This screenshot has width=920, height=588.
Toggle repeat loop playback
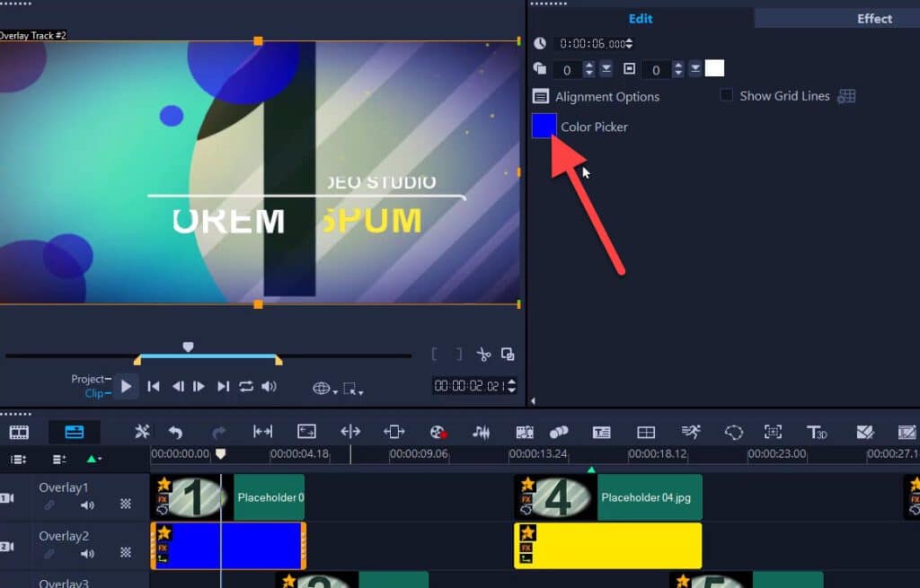pos(246,387)
